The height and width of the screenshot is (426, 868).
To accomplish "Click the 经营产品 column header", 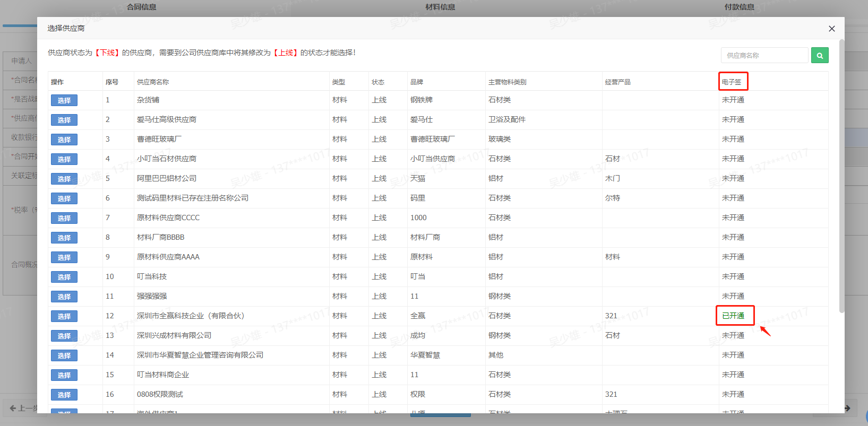I will (x=618, y=82).
